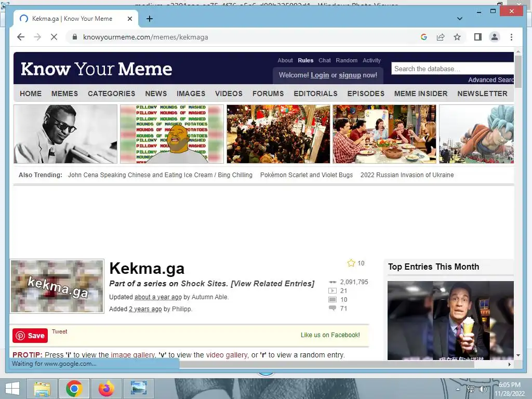Click the About link in header
The width and height of the screenshot is (532, 399).
[285, 60]
